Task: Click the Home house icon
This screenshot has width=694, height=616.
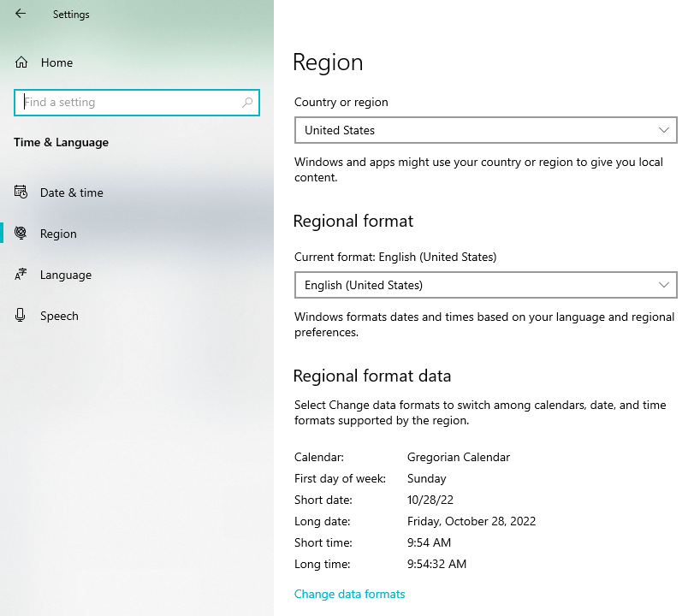Action: [x=21, y=62]
